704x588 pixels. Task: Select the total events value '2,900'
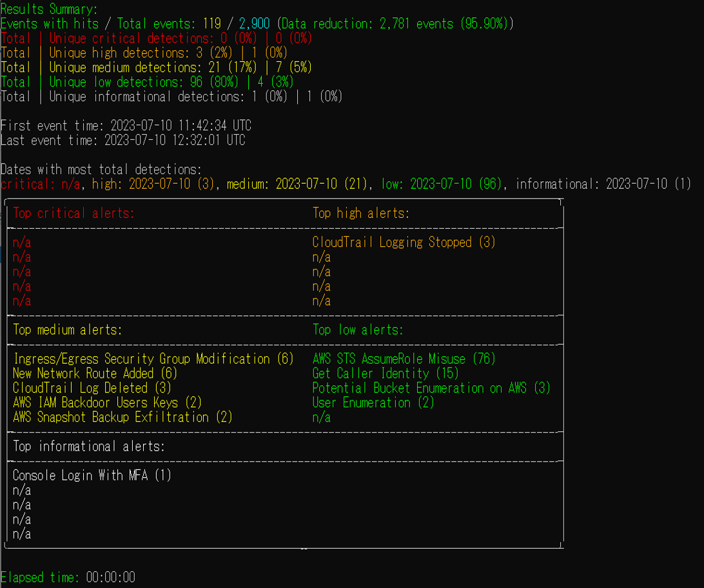(254, 23)
